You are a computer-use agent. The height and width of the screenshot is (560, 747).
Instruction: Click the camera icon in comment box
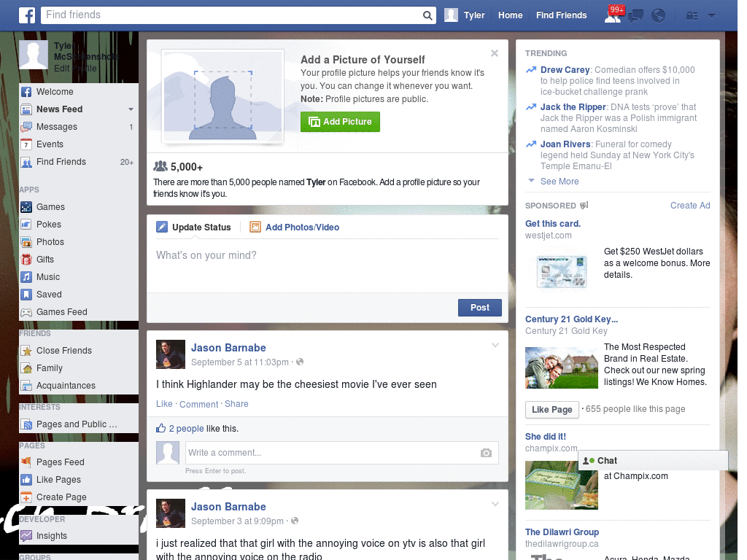pos(486,453)
